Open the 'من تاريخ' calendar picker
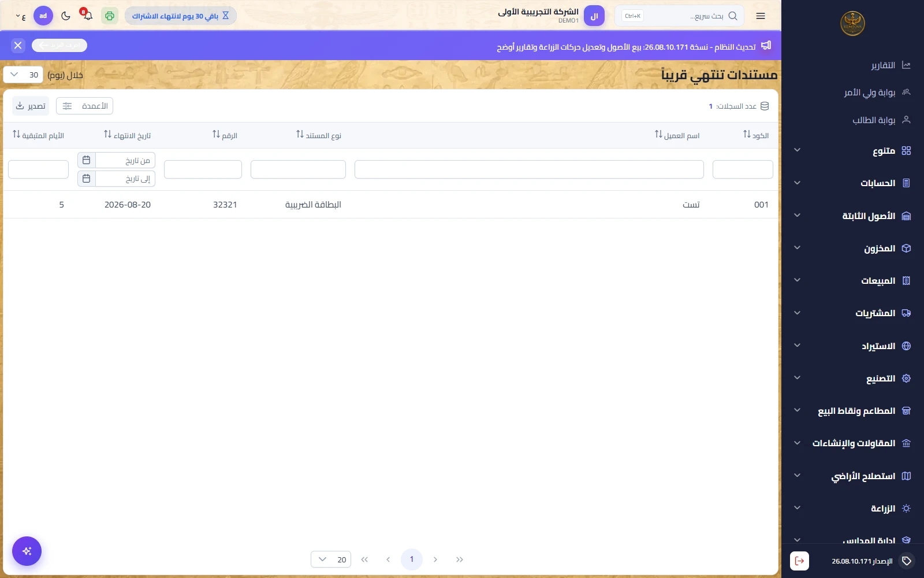 pos(87,160)
